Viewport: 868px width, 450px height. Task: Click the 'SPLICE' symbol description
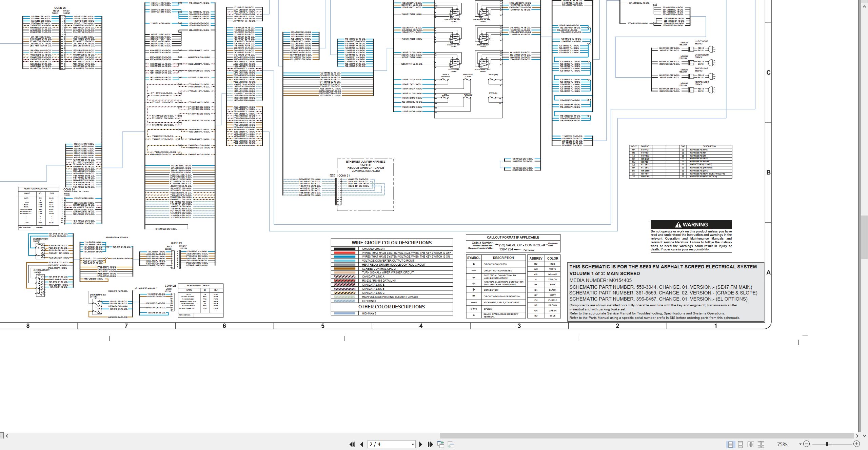[x=488, y=309]
